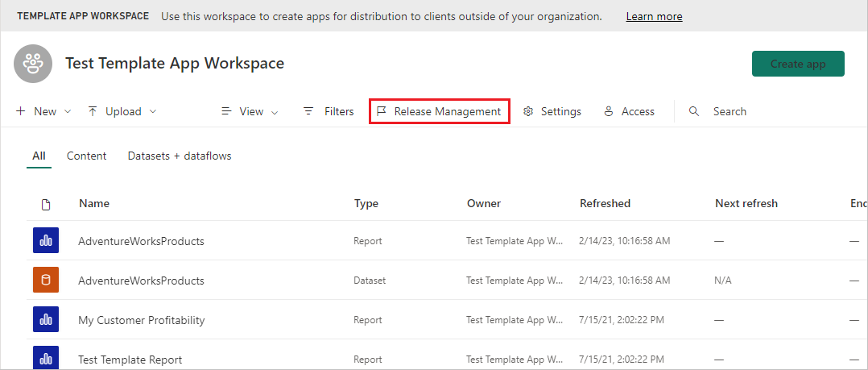Follow the Learn more link

654,16
